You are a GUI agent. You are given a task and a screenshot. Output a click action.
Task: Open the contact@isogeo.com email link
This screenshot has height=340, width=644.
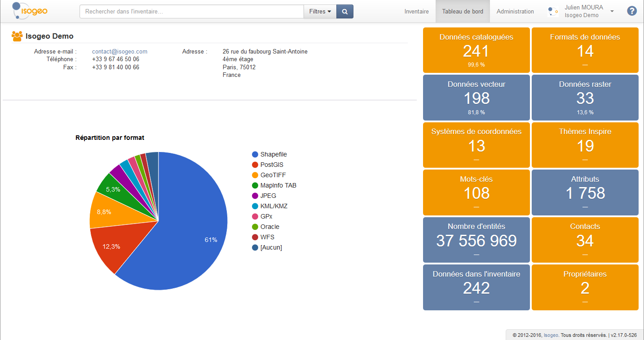pos(120,52)
